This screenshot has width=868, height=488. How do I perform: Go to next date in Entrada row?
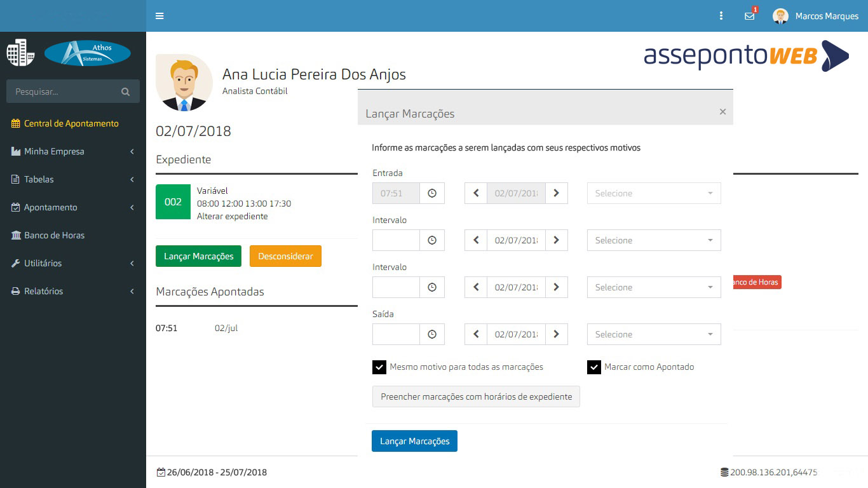coord(557,193)
